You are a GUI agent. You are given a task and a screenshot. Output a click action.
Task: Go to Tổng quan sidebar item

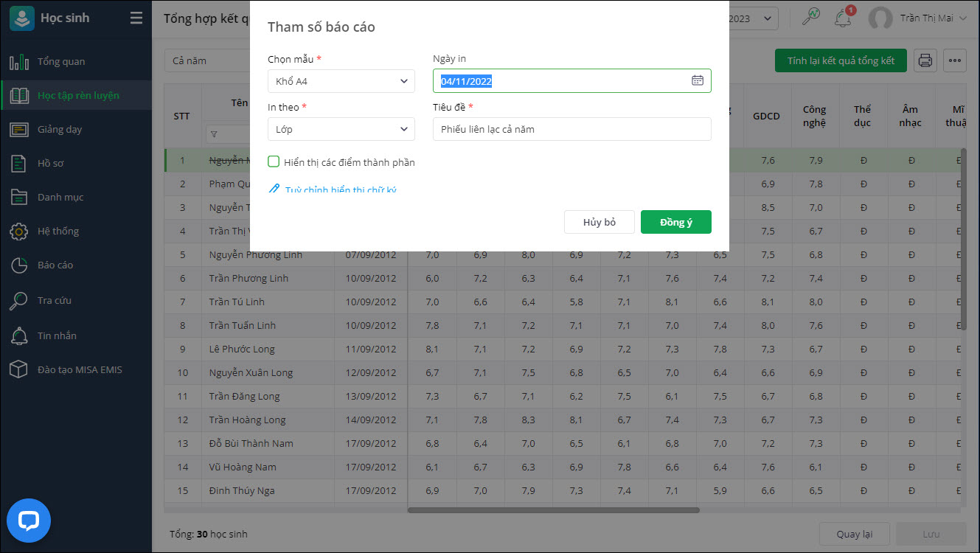click(61, 61)
